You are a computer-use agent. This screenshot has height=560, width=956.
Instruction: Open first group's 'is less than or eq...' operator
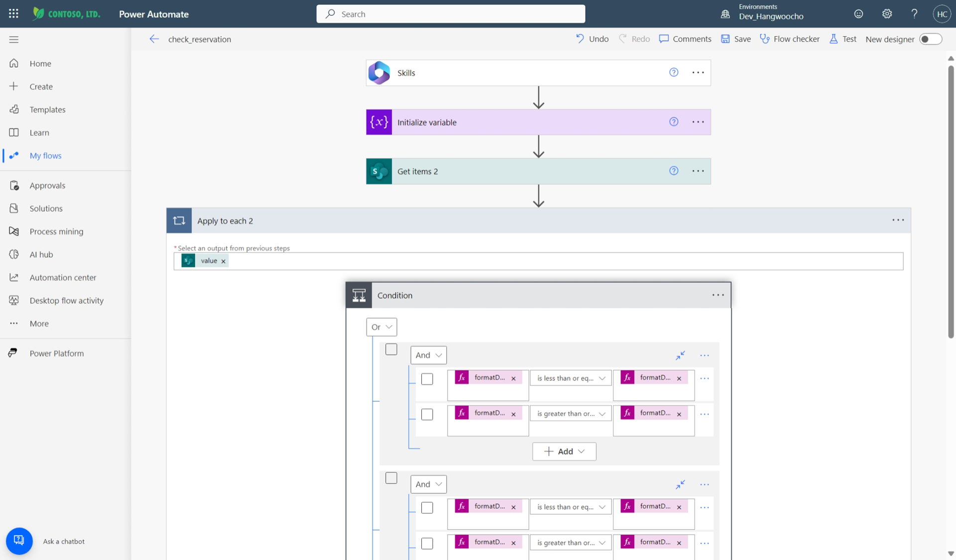click(571, 378)
